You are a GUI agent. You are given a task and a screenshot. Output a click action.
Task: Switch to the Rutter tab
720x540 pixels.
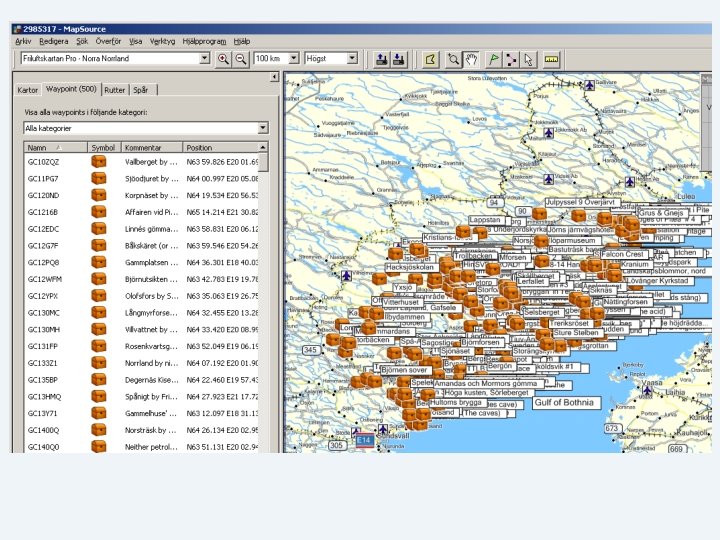point(115,90)
